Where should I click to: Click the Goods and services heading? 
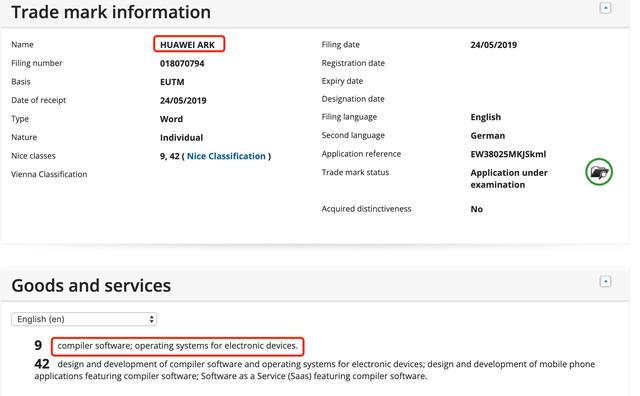[x=91, y=285]
